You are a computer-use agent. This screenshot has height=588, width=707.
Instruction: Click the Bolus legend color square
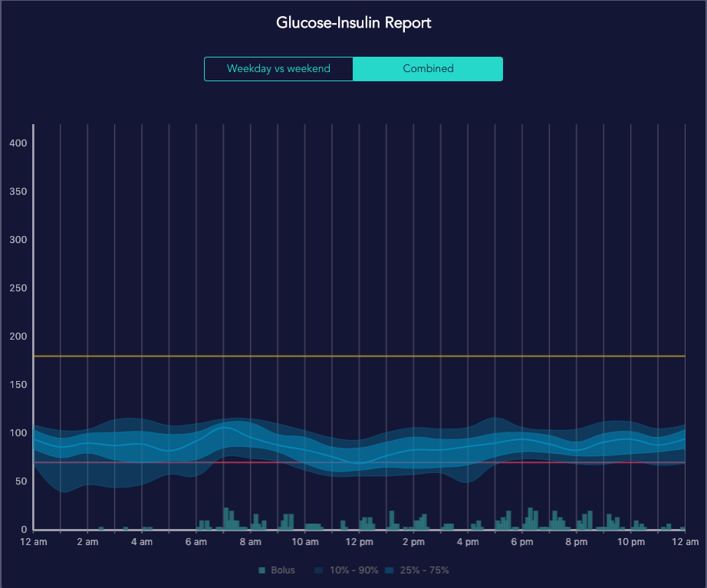(262, 570)
